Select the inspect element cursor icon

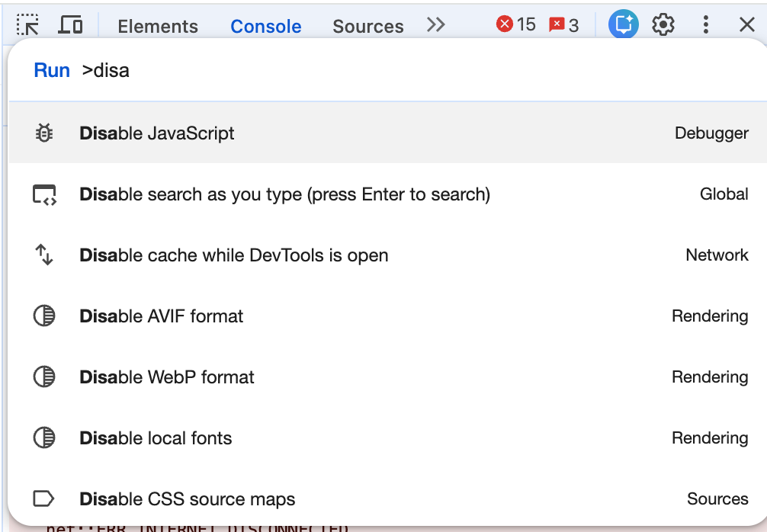coord(29,24)
